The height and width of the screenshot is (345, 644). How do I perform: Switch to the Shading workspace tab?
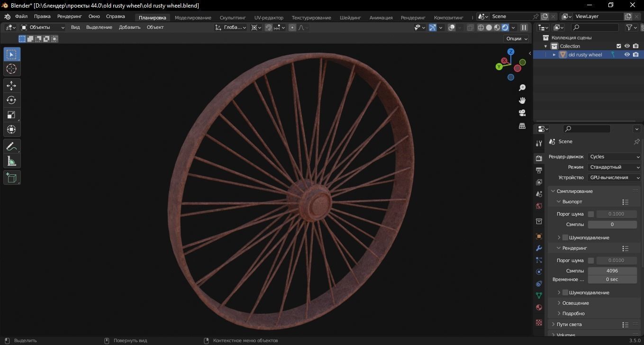[350, 18]
